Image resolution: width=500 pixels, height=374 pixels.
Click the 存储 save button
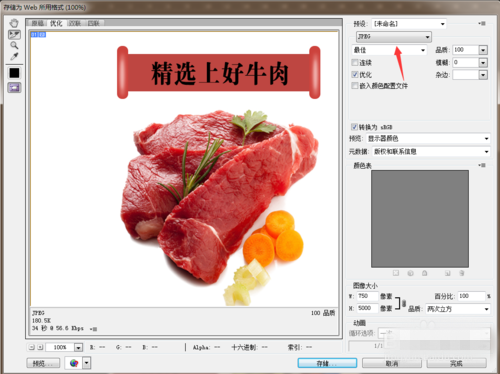click(x=327, y=363)
